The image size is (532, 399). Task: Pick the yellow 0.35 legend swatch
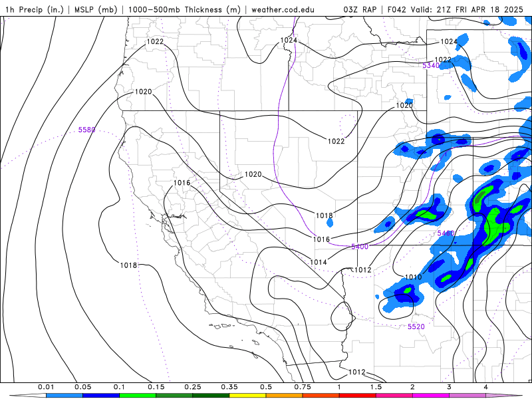(247, 396)
